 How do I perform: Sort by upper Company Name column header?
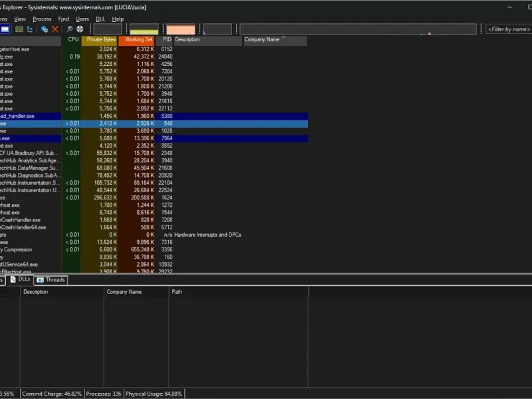[275, 40]
